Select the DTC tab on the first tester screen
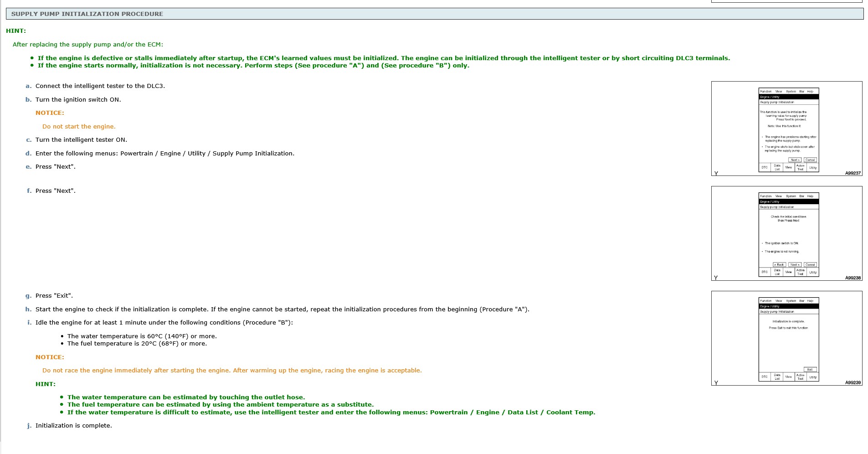The width and height of the screenshot is (868, 454). (x=765, y=168)
